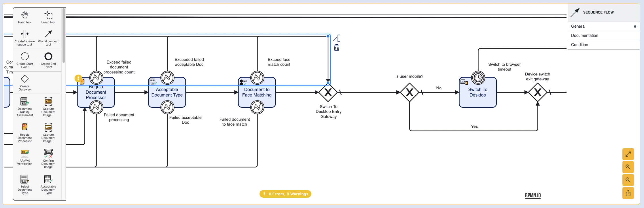Zoom in using the magnifier plus button
The width and height of the screenshot is (644, 208).
coord(628,167)
